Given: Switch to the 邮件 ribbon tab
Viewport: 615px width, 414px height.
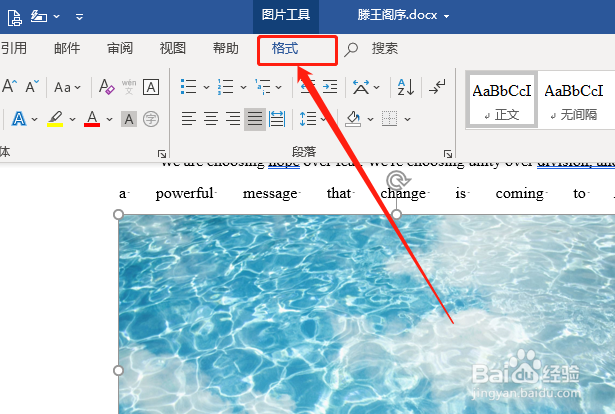Looking at the screenshot, I should (x=67, y=49).
